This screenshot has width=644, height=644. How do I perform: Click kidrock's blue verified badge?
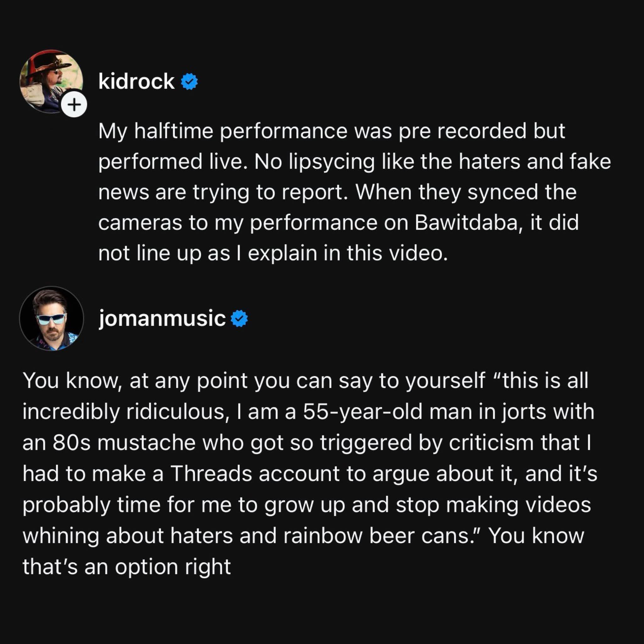tap(189, 81)
